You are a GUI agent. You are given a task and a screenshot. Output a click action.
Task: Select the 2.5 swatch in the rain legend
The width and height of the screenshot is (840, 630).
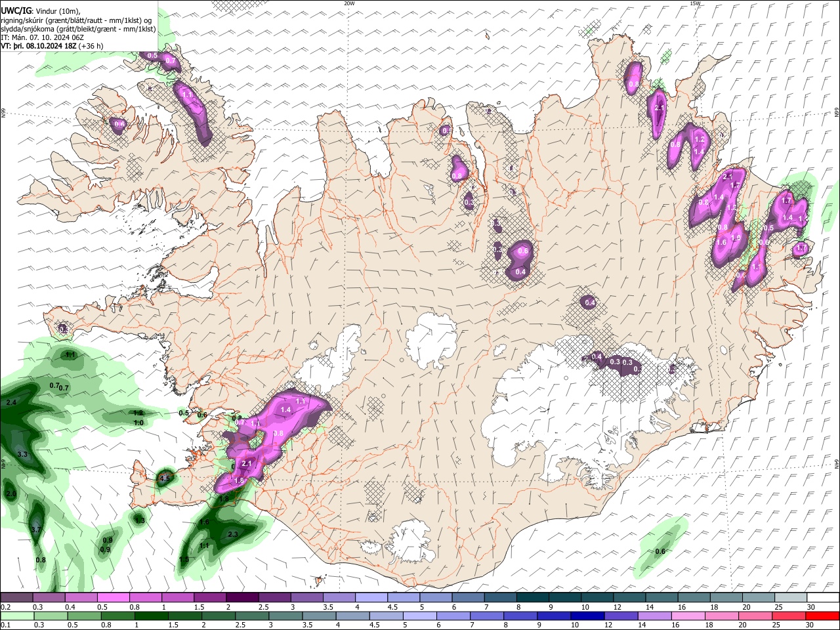[251, 616]
